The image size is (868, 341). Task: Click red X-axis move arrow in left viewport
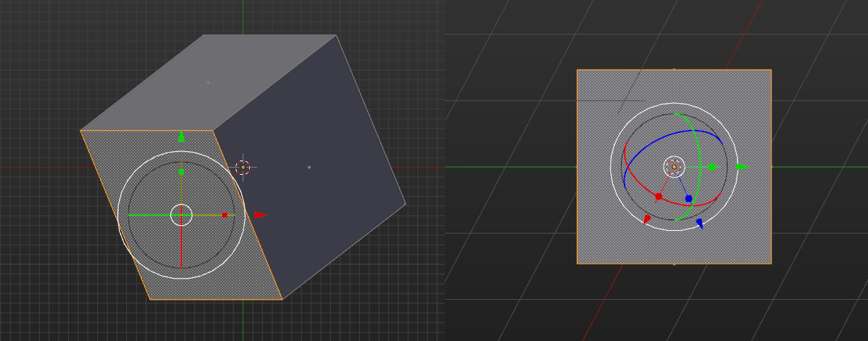click(x=260, y=215)
